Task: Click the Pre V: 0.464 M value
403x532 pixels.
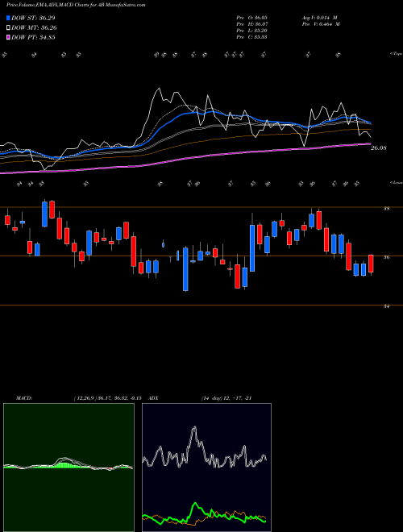Action: point(321,24)
